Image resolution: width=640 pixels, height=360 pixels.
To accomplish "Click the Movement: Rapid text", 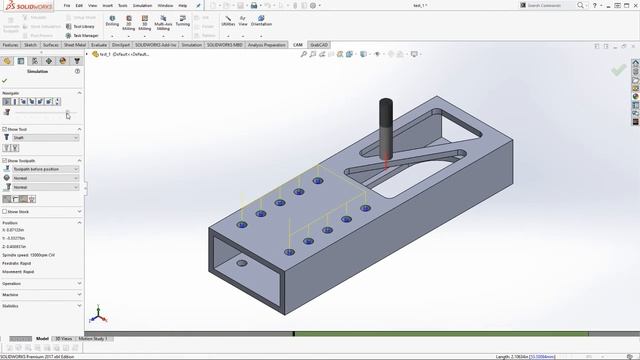I will (x=18, y=272).
